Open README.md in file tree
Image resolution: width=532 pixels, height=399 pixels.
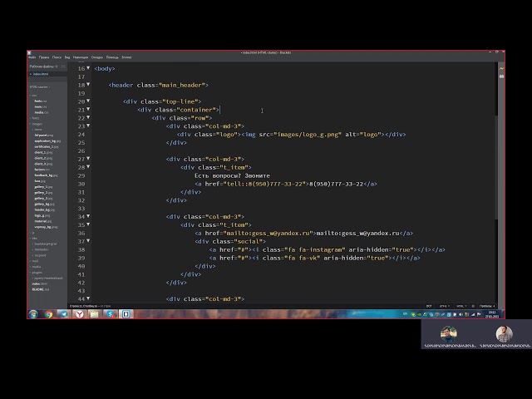pos(41,289)
